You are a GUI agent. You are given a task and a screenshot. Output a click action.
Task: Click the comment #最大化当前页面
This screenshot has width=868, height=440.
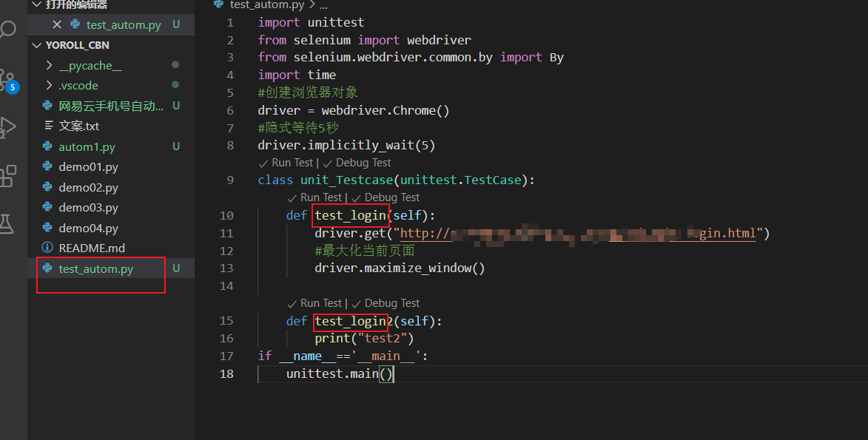pos(365,251)
